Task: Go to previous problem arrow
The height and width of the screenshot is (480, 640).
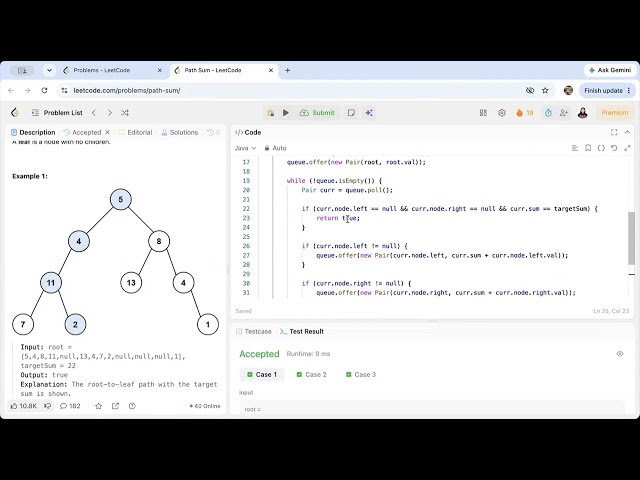Action: (94, 113)
